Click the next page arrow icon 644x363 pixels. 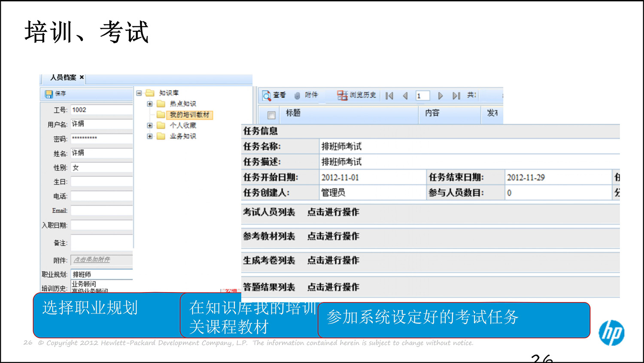(440, 95)
